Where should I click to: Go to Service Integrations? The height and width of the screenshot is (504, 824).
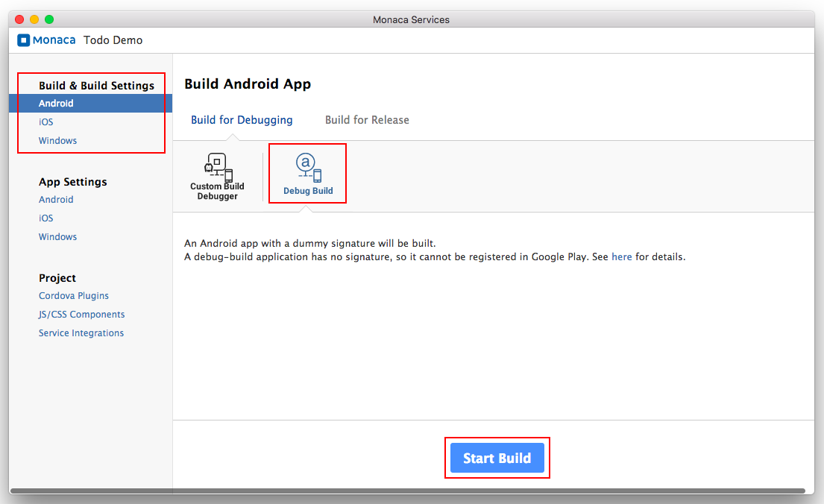pos(81,333)
